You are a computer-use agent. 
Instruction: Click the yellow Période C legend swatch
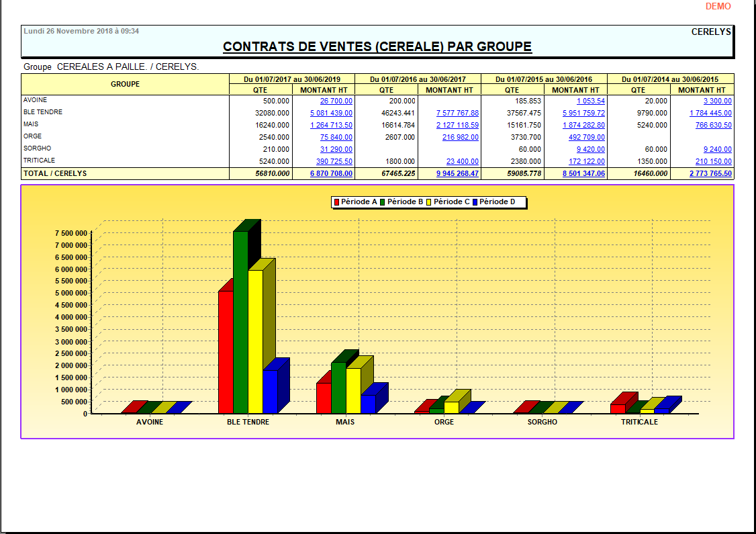430,202
